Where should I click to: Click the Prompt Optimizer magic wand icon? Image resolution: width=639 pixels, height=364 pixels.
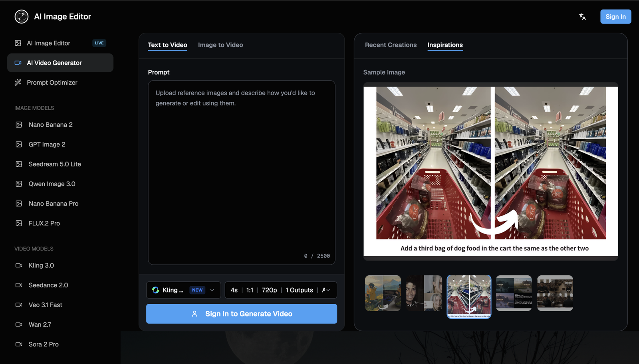[18, 83]
